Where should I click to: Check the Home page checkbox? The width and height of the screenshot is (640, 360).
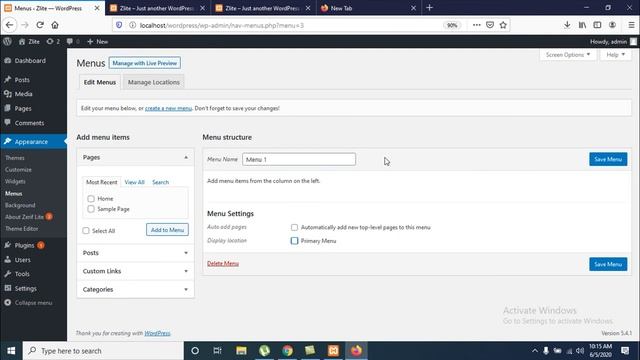[91, 199]
